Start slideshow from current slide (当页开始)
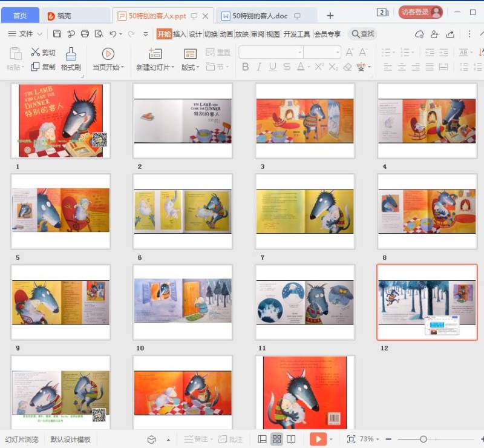This screenshot has height=448, width=484. tap(108, 59)
